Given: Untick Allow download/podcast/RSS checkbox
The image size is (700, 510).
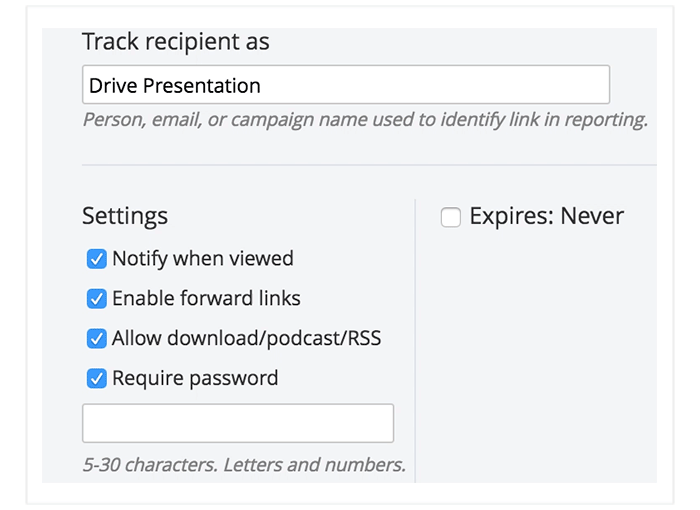Looking at the screenshot, I should (x=96, y=339).
